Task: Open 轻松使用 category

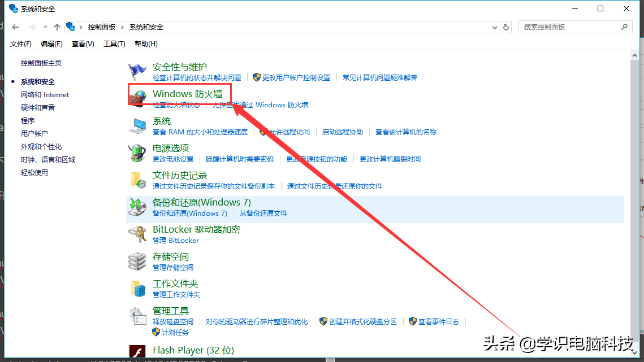Action: pos(34,172)
